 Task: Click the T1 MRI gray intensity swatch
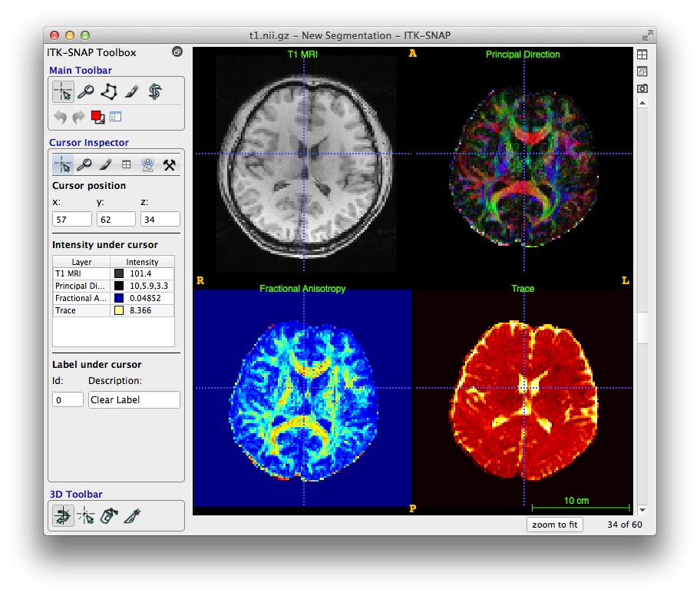(119, 273)
